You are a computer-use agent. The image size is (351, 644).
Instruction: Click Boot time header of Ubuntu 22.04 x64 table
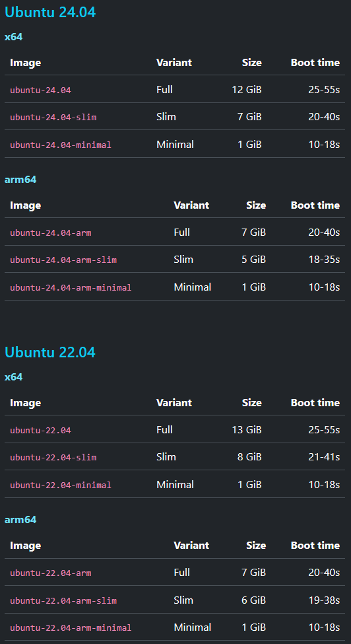[315, 402]
